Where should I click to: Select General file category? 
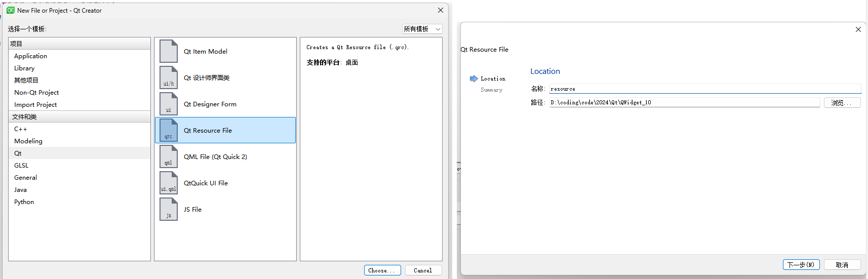click(80, 178)
